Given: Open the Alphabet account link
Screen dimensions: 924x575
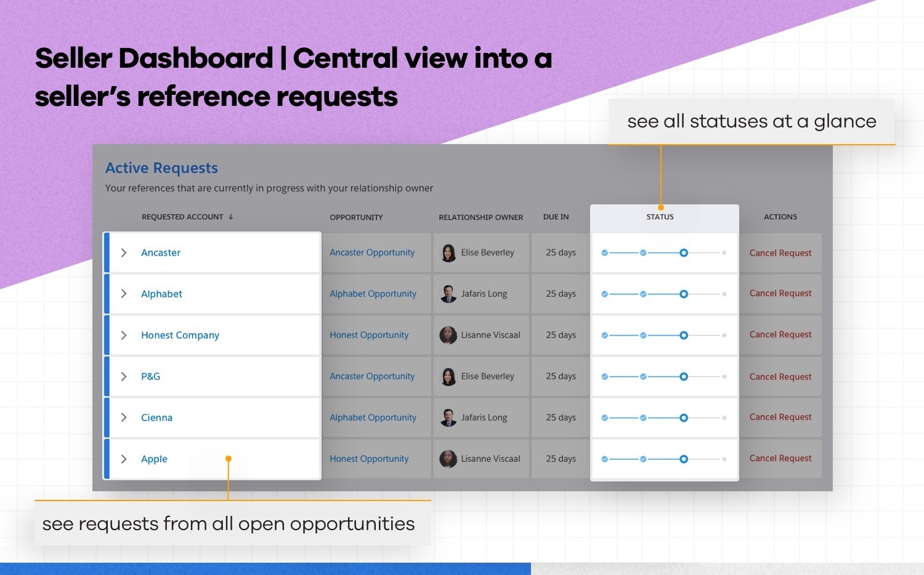Looking at the screenshot, I should point(161,294).
